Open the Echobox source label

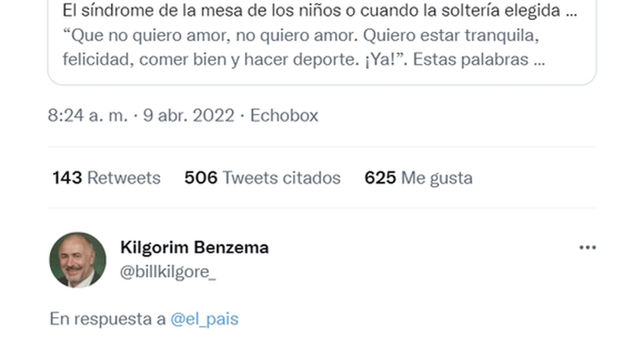[284, 115]
